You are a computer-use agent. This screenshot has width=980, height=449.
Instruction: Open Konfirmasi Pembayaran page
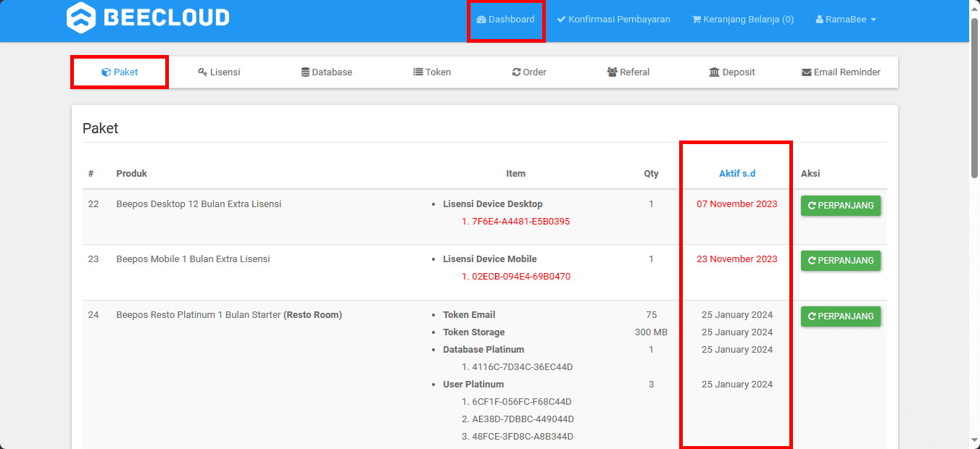tap(613, 20)
